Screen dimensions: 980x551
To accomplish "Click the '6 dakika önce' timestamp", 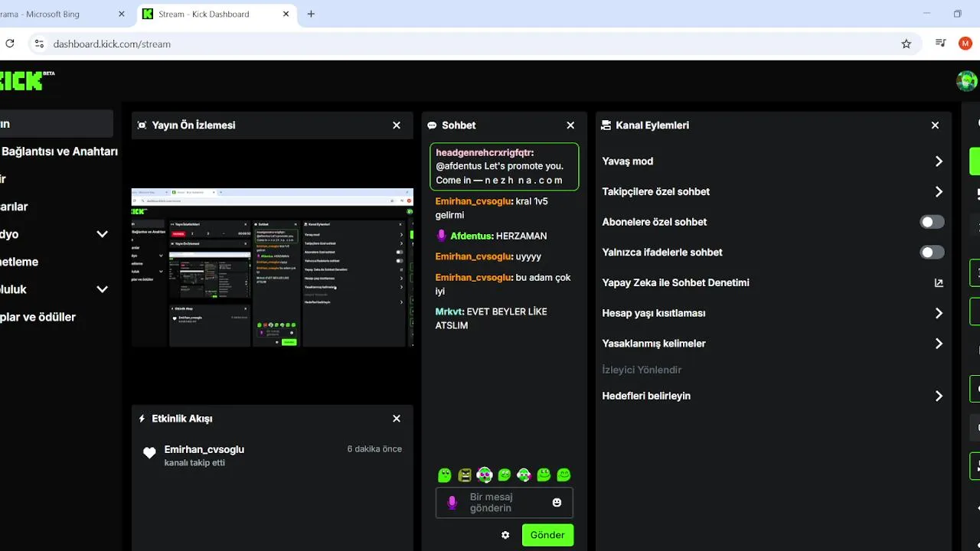I will [x=374, y=449].
